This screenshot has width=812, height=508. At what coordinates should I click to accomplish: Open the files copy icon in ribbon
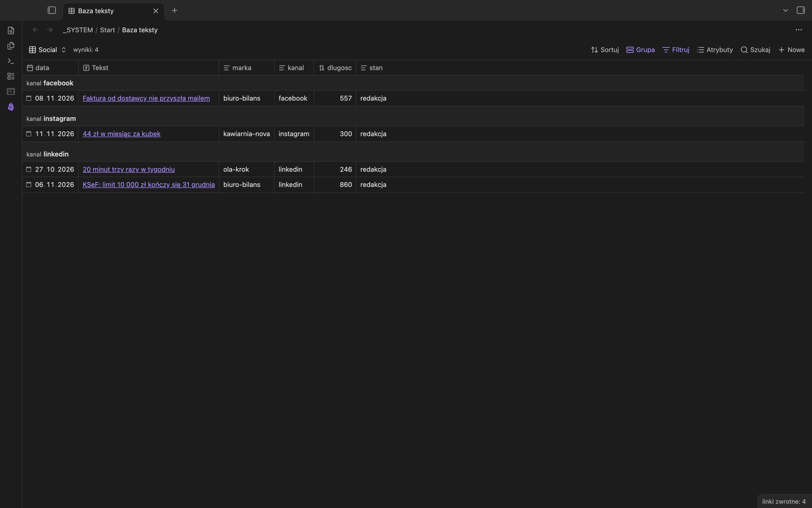(11, 46)
